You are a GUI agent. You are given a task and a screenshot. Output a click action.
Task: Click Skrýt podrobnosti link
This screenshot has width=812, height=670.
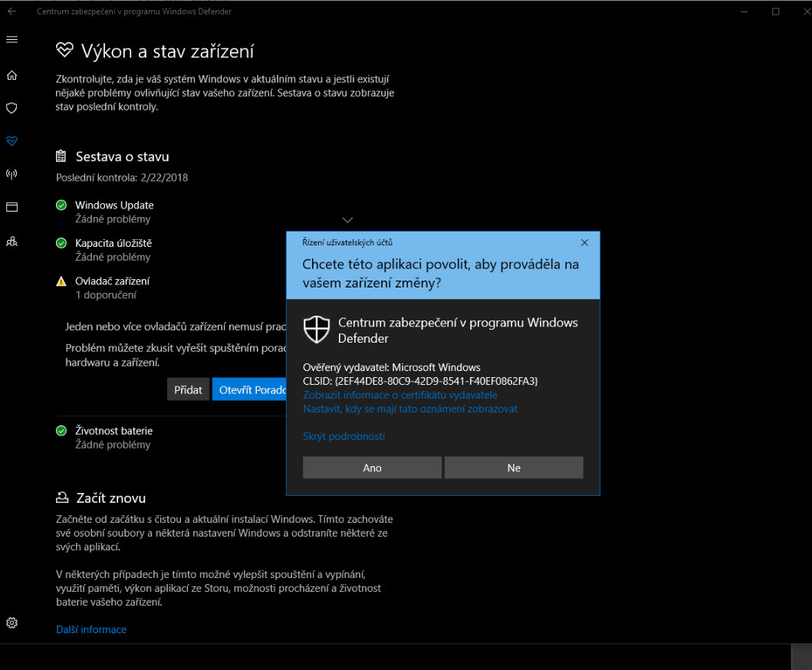click(x=344, y=436)
